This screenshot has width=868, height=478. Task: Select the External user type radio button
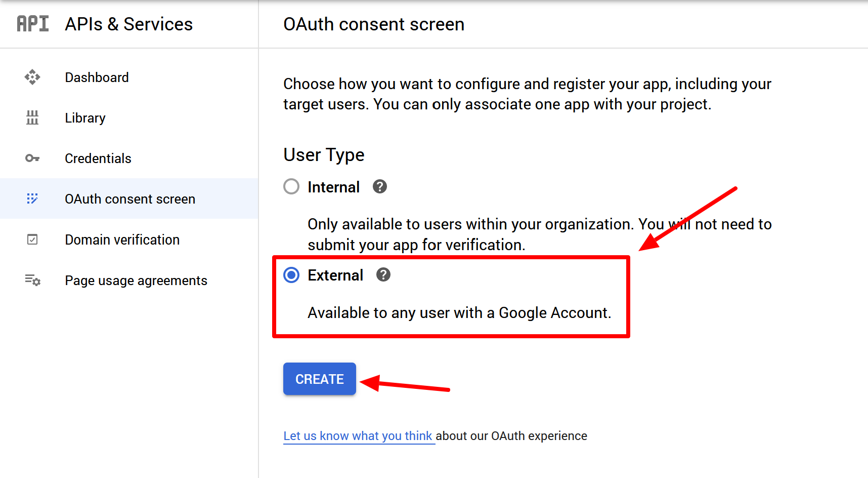tap(291, 275)
